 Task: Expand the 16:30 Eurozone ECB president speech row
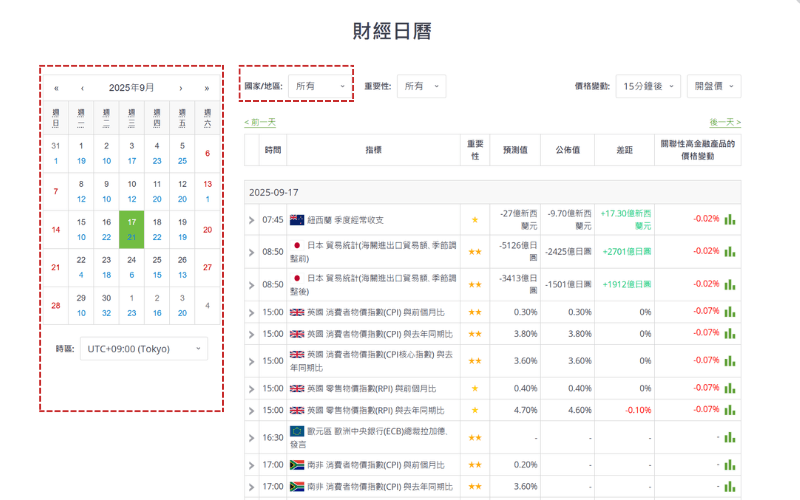coord(252,437)
